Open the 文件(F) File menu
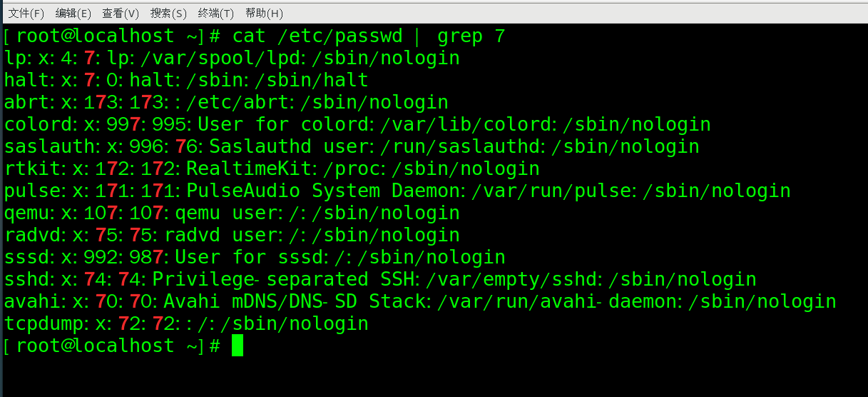The image size is (868, 397). tap(26, 13)
